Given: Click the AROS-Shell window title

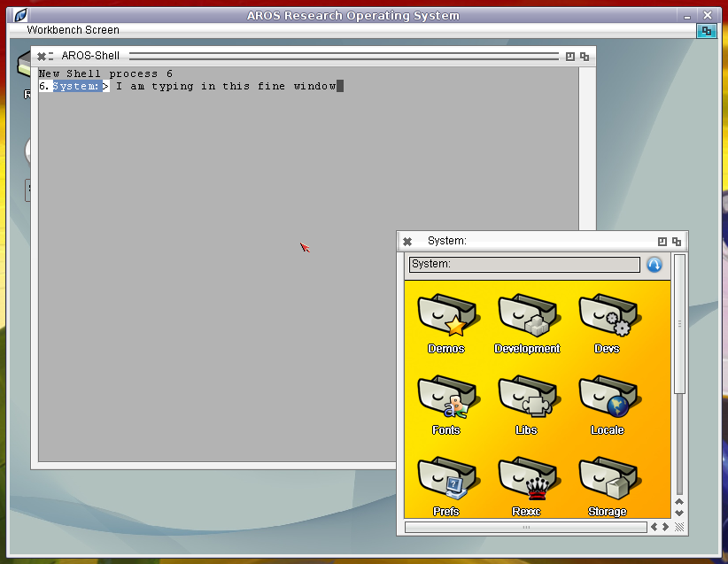Looking at the screenshot, I should pyautogui.click(x=90, y=56).
